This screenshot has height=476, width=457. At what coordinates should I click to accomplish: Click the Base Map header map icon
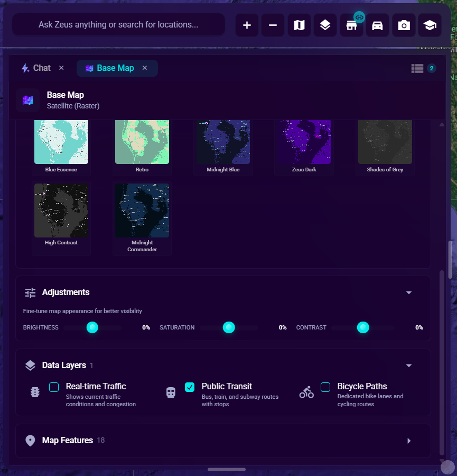click(27, 100)
